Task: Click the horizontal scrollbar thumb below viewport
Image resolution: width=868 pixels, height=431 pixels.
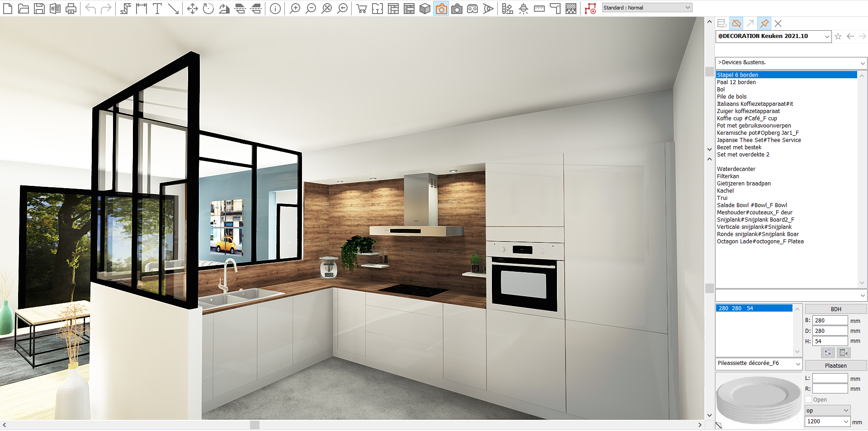Action: click(255, 425)
